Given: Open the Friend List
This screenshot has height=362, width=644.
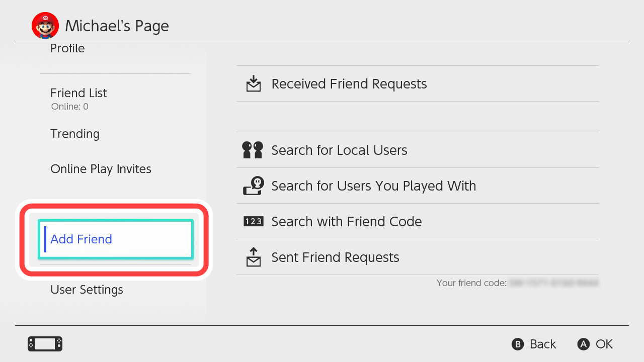Looking at the screenshot, I should tap(78, 93).
